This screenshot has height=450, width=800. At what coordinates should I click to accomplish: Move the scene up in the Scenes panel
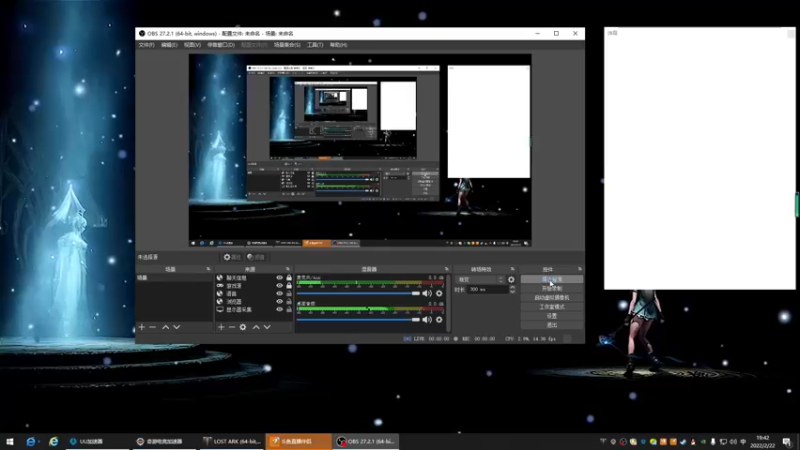point(165,327)
